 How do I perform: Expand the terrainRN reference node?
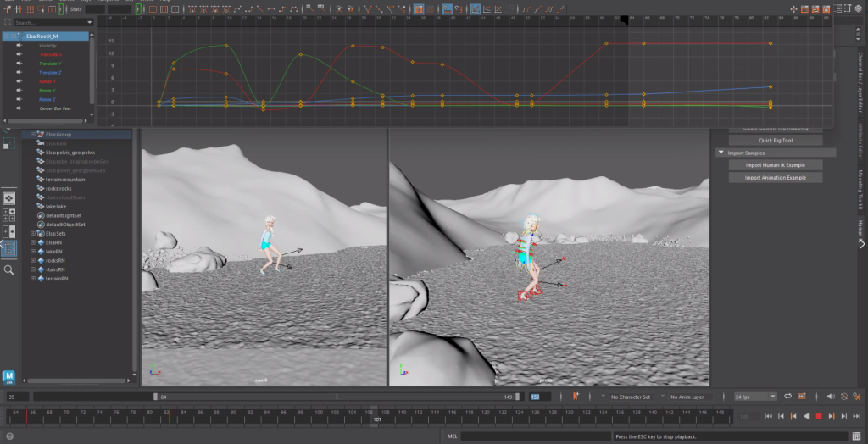[33, 279]
